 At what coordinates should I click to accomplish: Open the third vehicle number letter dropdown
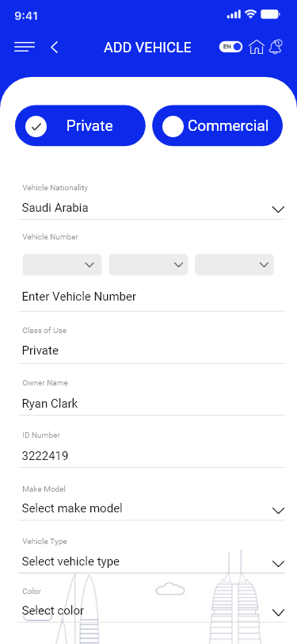pyautogui.click(x=234, y=265)
